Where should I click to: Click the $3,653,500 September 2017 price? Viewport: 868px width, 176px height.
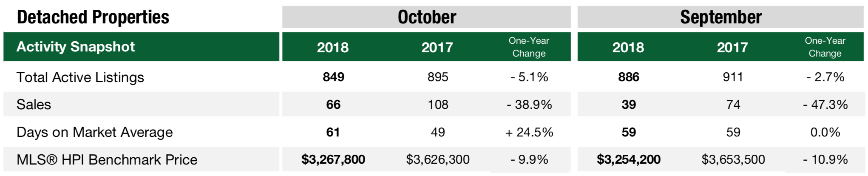[x=733, y=159]
